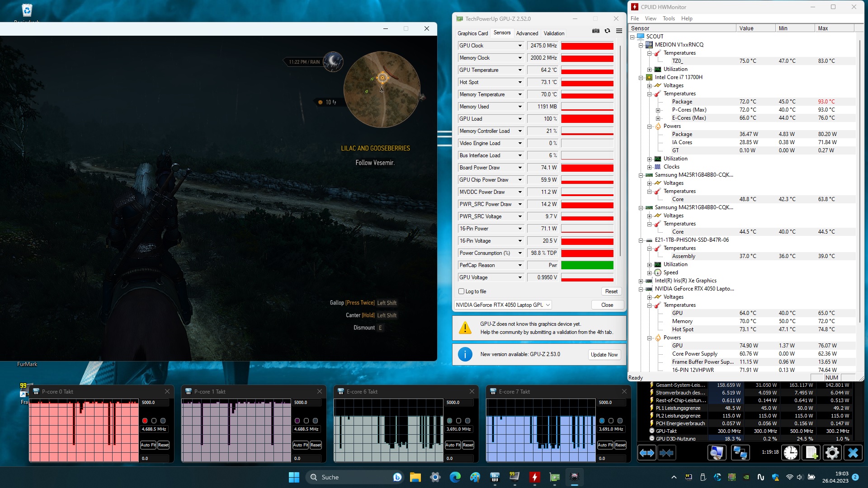Click HWiNFO collapse-layout inward arrows icon
Image resolution: width=868 pixels, height=488 pixels.
[666, 452]
